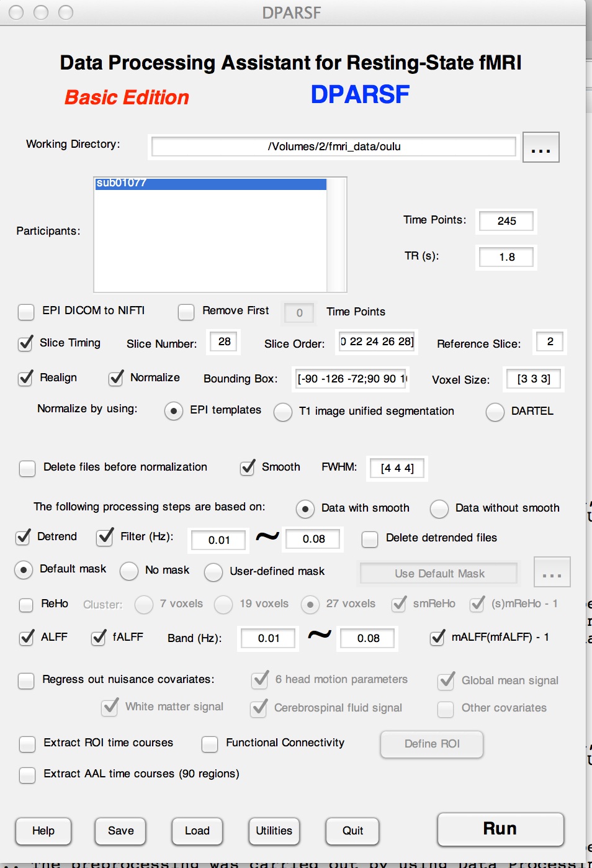This screenshot has height=868, width=592.
Task: Toggle Cerebrospinal fluid signal checkbox
Action: tap(259, 708)
